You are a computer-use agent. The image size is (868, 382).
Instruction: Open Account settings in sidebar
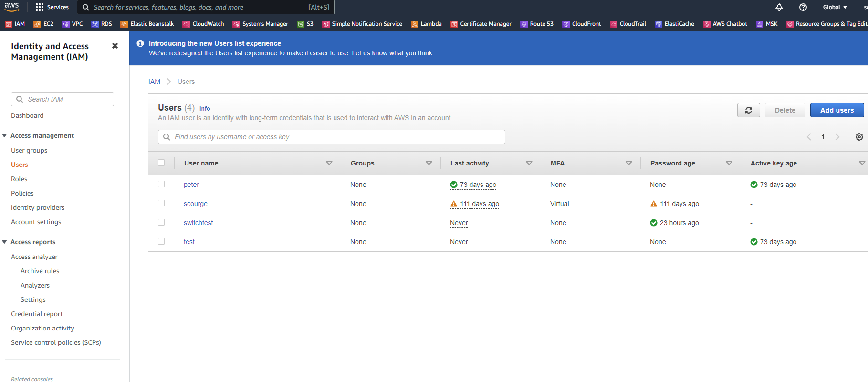coord(36,222)
